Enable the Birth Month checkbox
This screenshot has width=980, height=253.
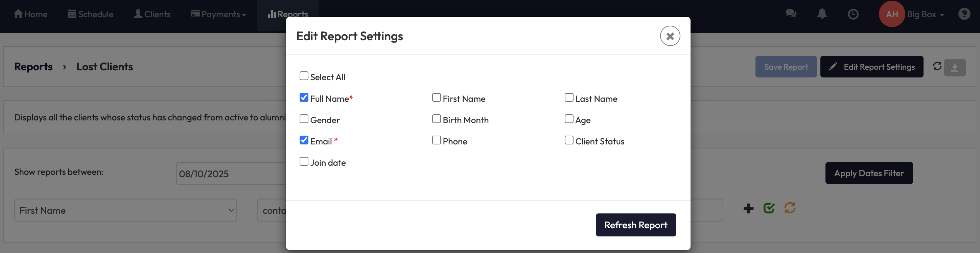point(436,119)
